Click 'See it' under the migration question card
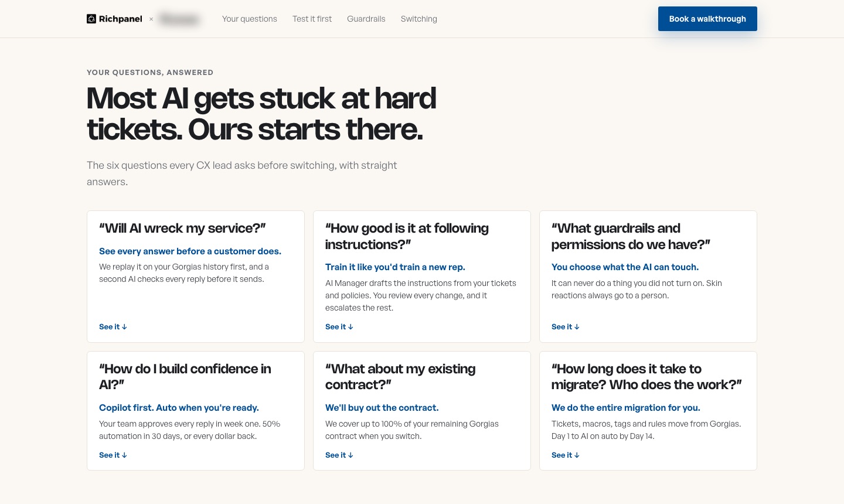 pyautogui.click(x=566, y=455)
